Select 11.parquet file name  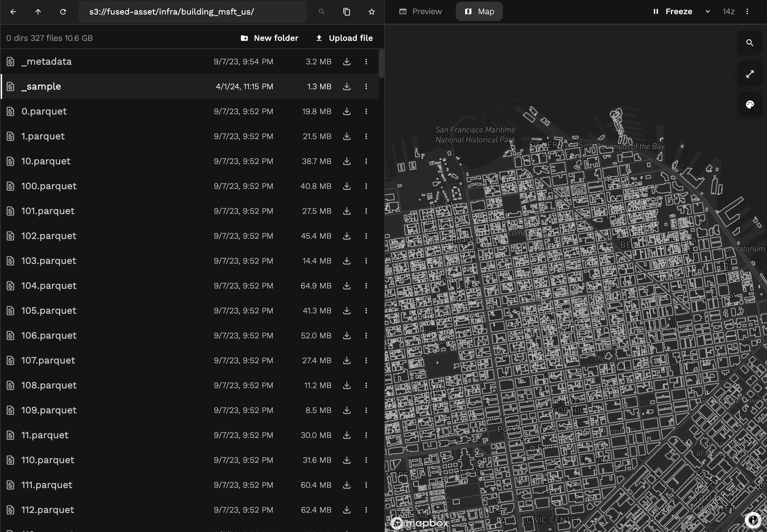tap(45, 435)
